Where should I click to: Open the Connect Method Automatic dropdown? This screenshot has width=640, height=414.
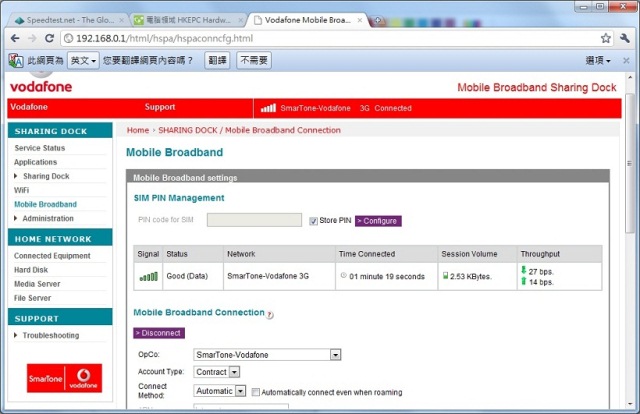pos(220,391)
